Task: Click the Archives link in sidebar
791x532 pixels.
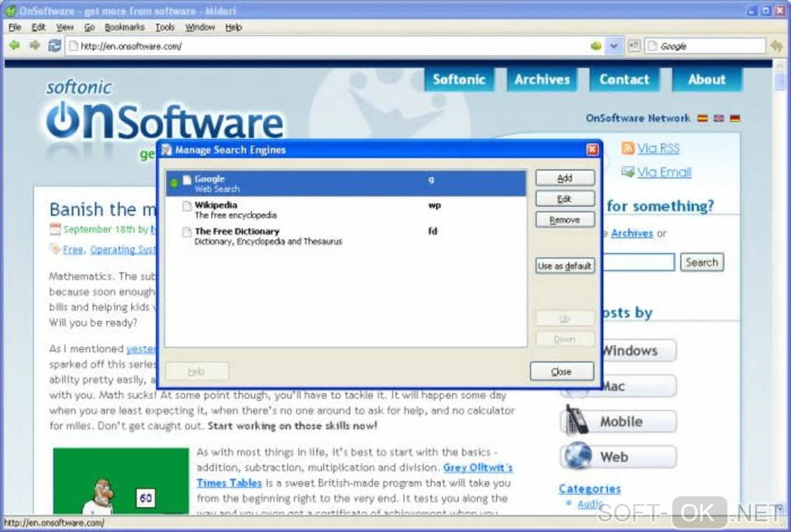Action: (x=632, y=233)
